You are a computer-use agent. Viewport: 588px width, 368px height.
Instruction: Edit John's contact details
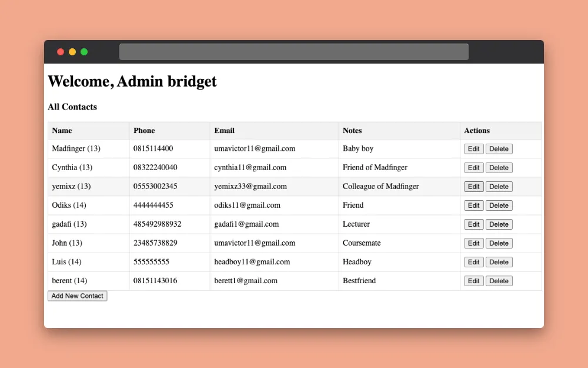tap(473, 243)
